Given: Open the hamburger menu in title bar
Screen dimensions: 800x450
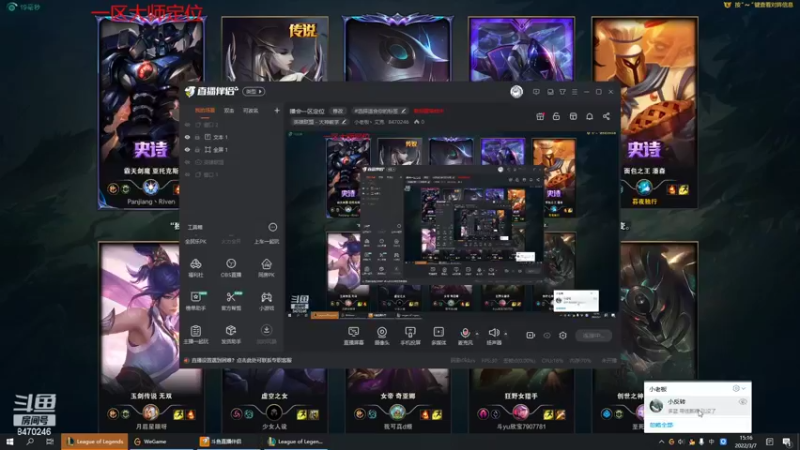Looking at the screenshot, I should pos(574,92).
